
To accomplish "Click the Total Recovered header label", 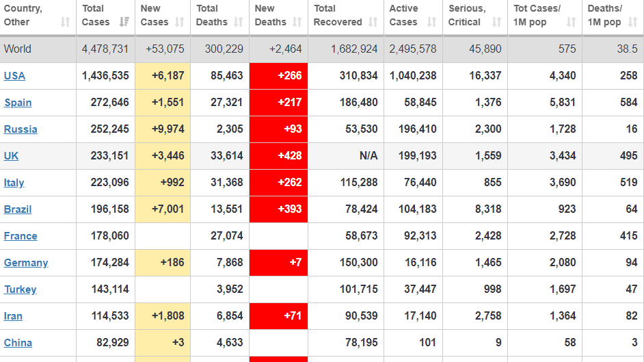I will coord(338,15).
